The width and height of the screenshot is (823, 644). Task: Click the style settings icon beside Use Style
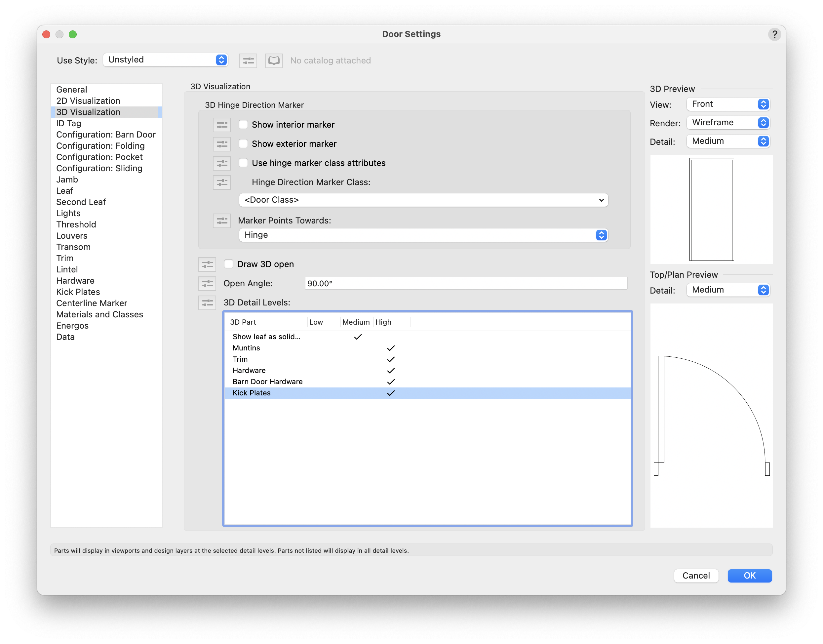click(x=248, y=61)
